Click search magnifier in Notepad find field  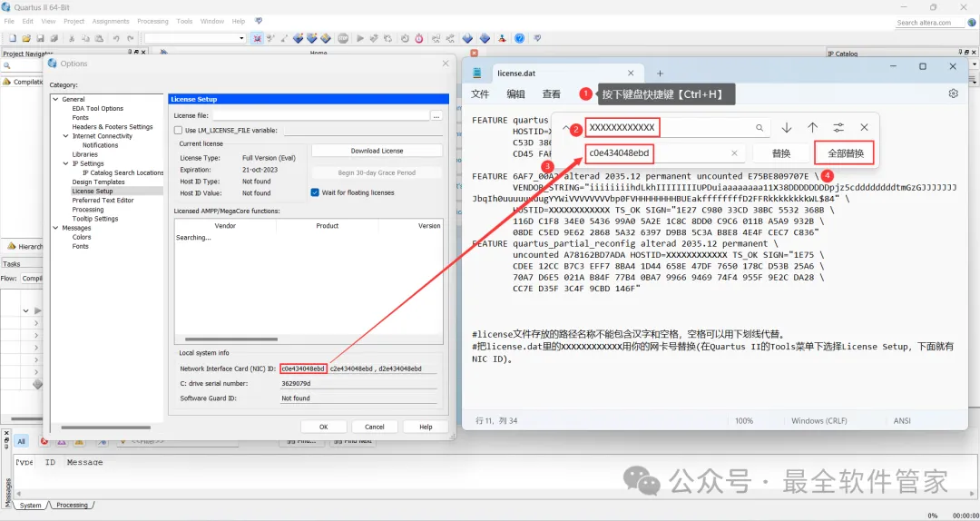click(x=759, y=128)
